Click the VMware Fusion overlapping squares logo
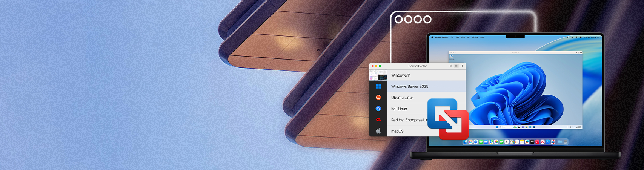 tap(448, 119)
